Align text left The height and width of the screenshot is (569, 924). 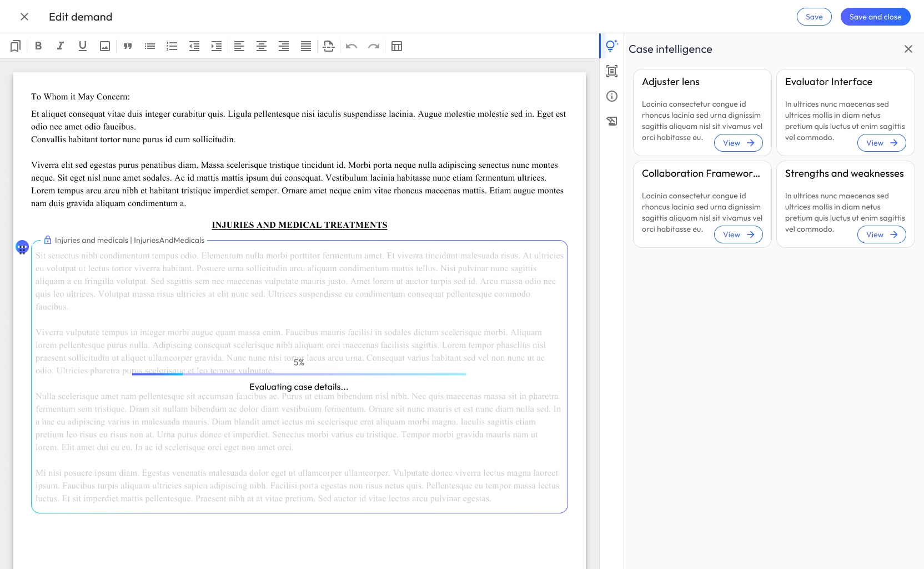pyautogui.click(x=239, y=46)
